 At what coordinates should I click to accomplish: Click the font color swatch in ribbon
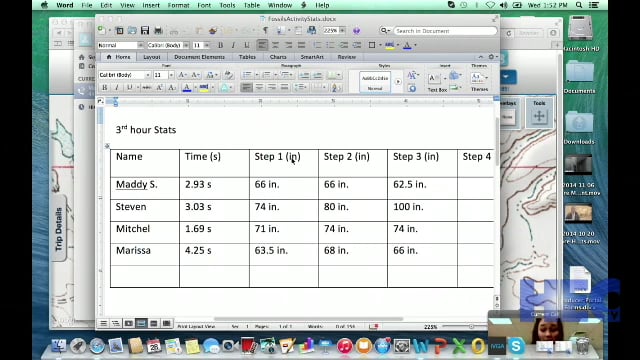tap(187, 87)
